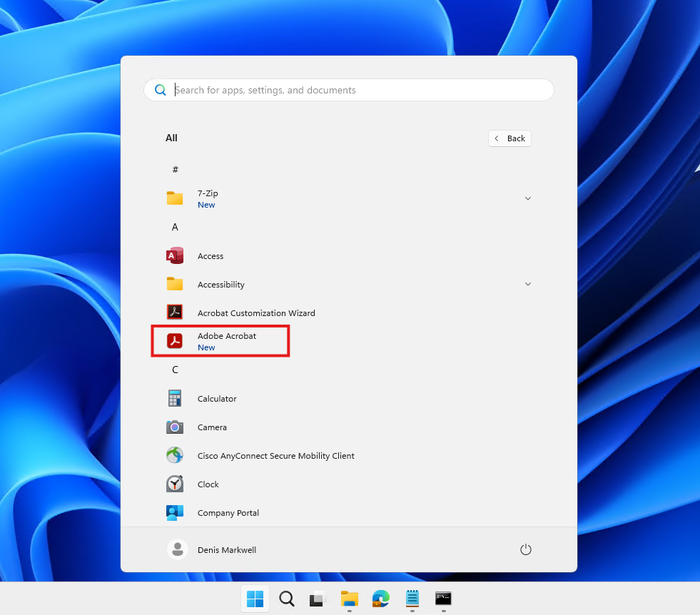The height and width of the screenshot is (615, 700).
Task: Open the Camera app
Action: 211,427
